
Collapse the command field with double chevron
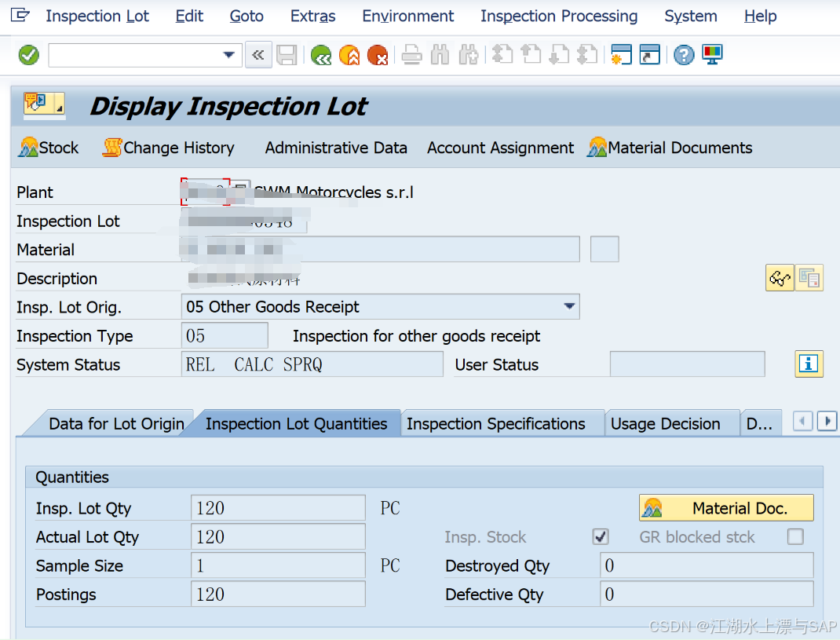(258, 55)
